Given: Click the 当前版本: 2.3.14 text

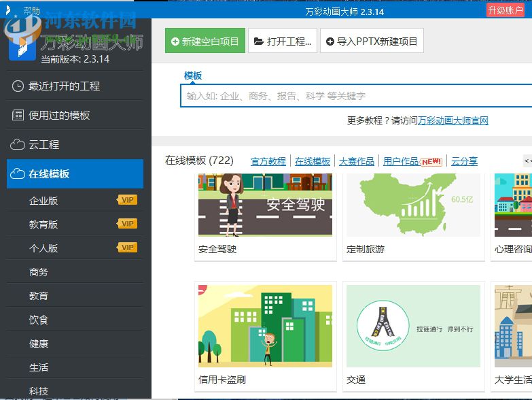Looking at the screenshot, I should point(75,59).
